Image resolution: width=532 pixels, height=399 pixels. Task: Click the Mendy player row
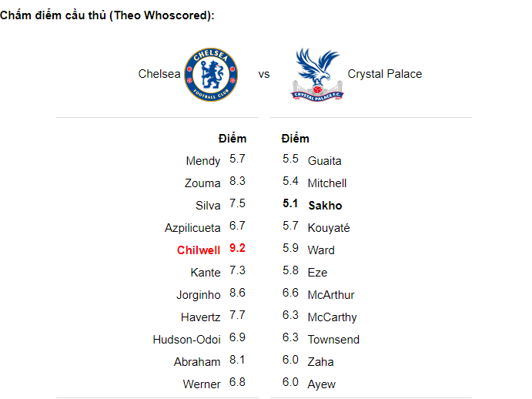(x=203, y=161)
